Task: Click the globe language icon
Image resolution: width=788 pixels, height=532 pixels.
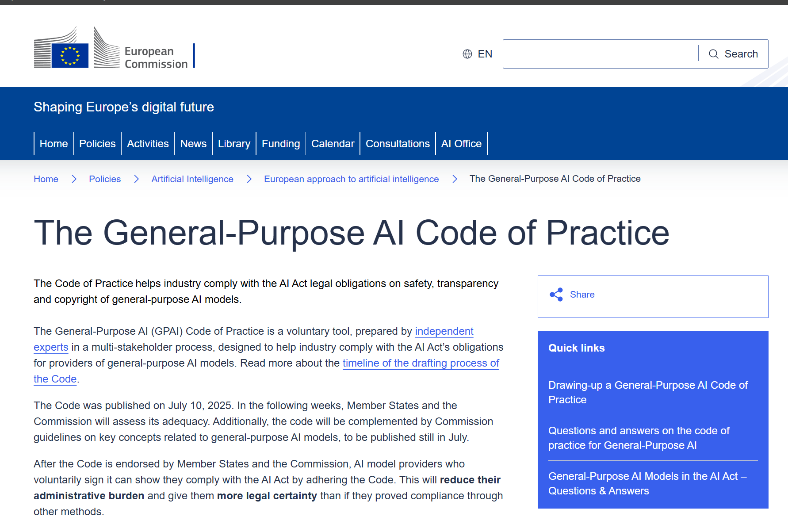Action: coord(467,54)
